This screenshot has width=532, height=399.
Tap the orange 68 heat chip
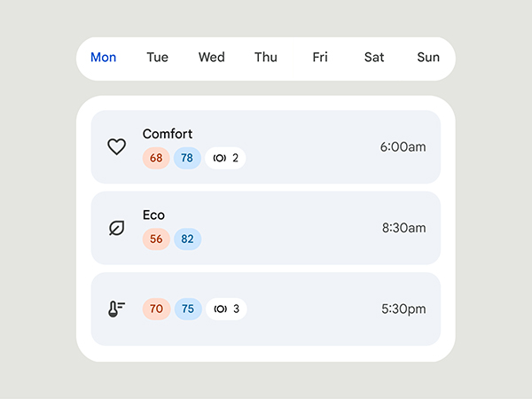coord(156,158)
